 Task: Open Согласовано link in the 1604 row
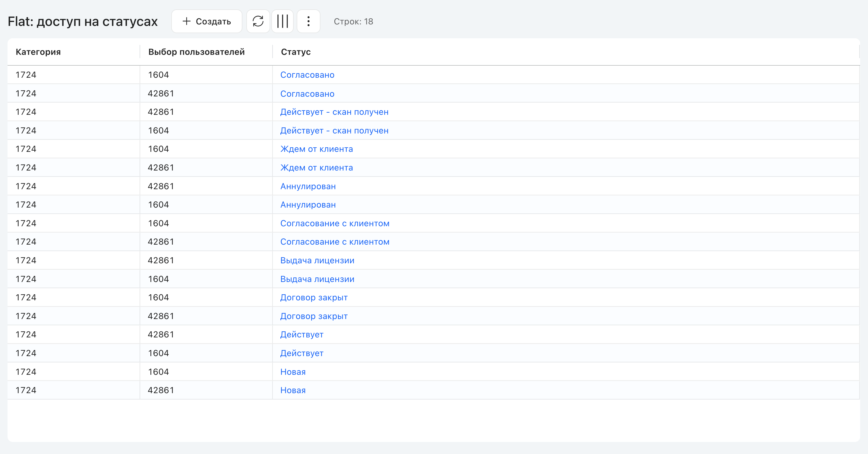click(x=307, y=75)
